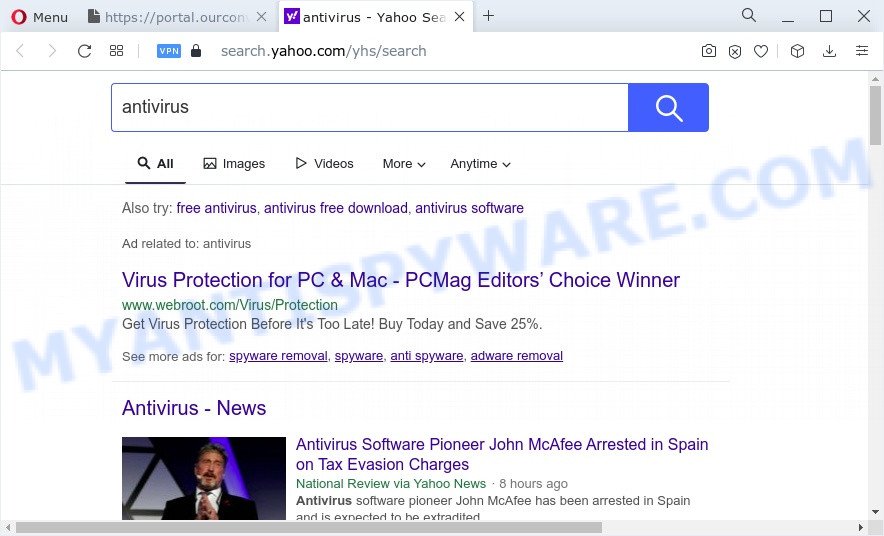Open 'spyware removal' ad link
This screenshot has width=884, height=536.
click(278, 356)
